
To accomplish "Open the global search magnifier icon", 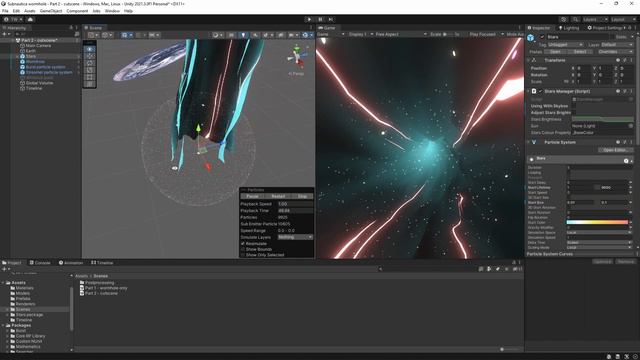I will (575, 19).
